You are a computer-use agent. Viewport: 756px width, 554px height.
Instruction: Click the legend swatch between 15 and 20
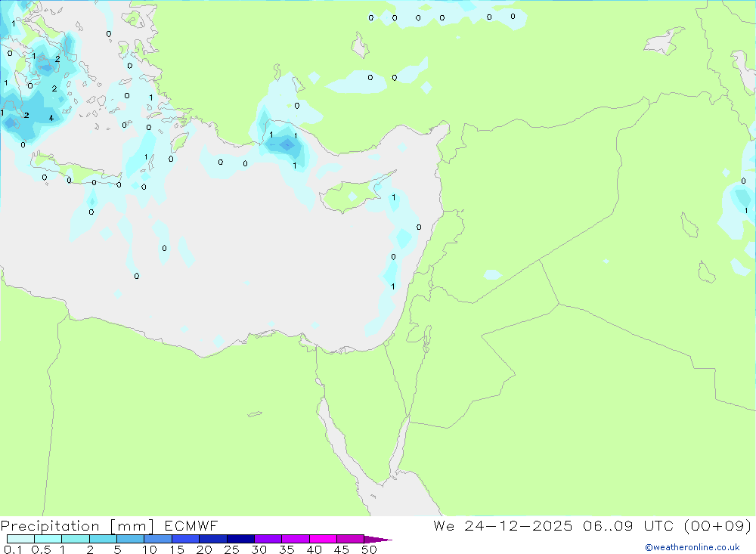tap(185, 539)
